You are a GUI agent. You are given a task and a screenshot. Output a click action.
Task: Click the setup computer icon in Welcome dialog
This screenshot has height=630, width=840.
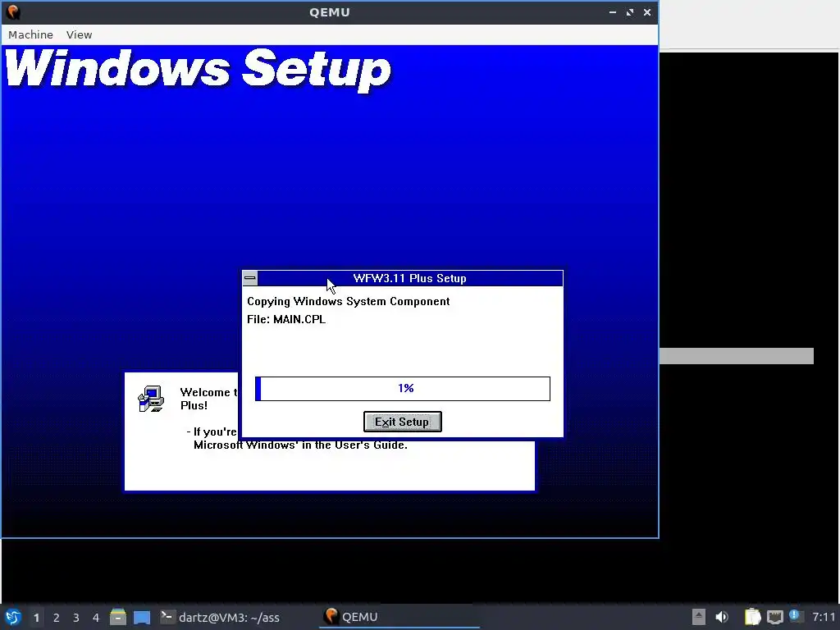151,399
